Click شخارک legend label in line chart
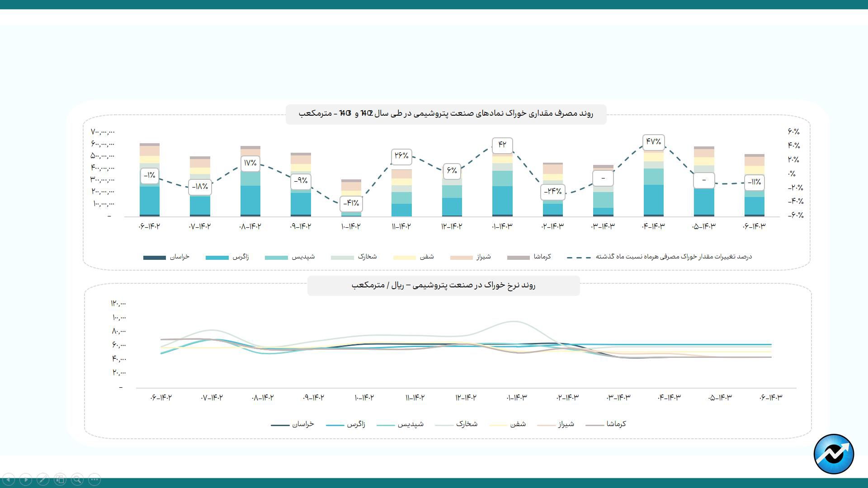This screenshot has width=868, height=488. coord(467,424)
